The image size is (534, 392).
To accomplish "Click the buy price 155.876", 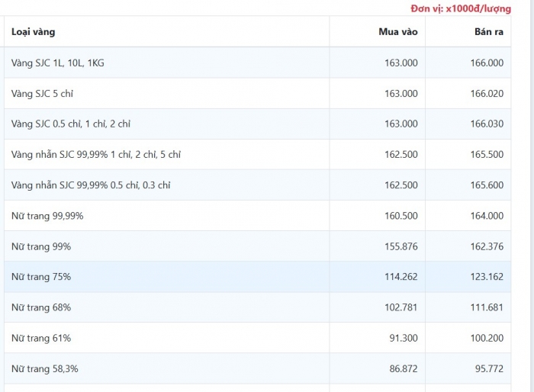I will pyautogui.click(x=400, y=246).
